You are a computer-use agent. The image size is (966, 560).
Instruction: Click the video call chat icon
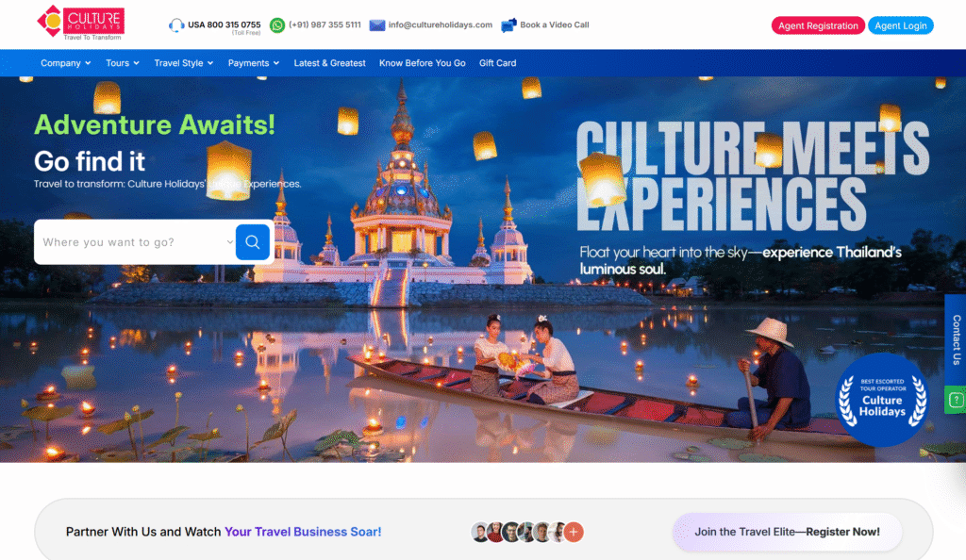(509, 25)
